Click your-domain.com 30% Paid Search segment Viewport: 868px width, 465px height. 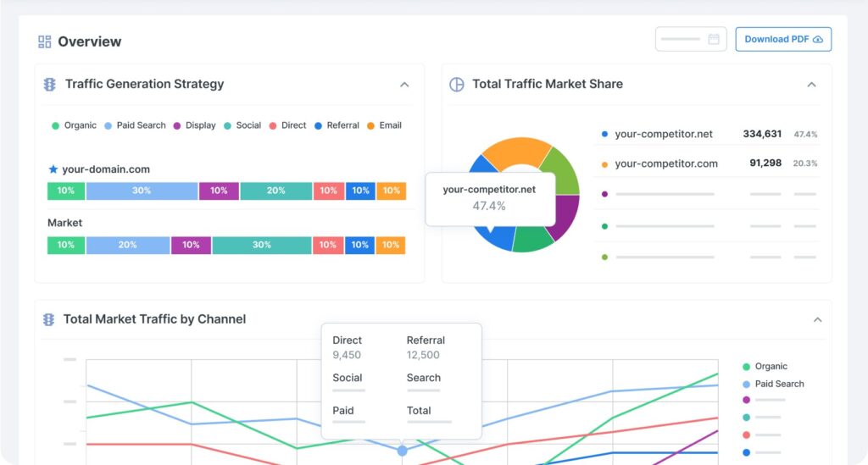tap(142, 191)
